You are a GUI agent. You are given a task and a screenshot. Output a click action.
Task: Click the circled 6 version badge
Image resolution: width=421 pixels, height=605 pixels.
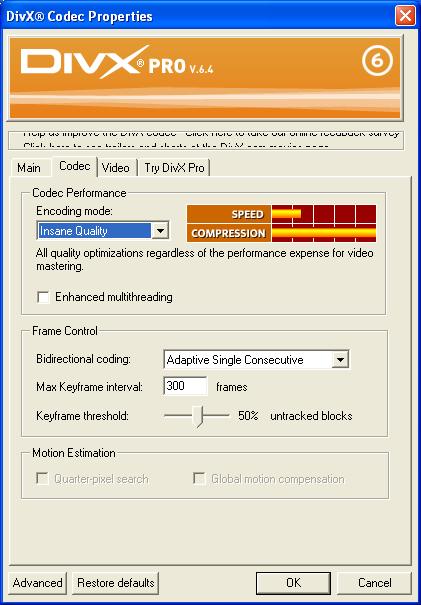[377, 61]
